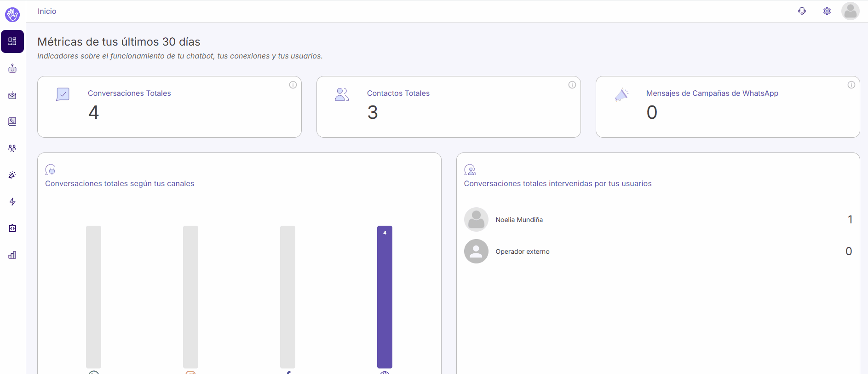Click the first gray bar in channels chart
The width and height of the screenshot is (868, 374).
click(x=93, y=297)
